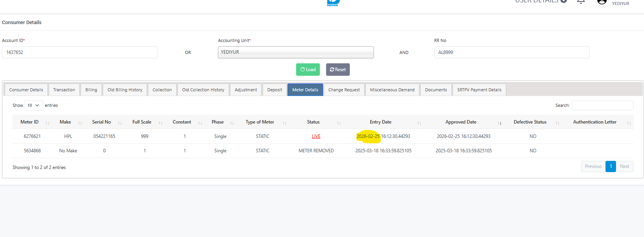Click the notification bell icon
The width and height of the screenshot is (644, 237).
(x=581, y=2)
